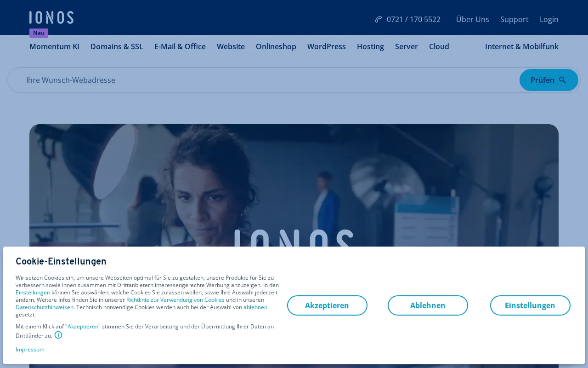Screen dimensions: 588x368
Task: Open cookie Einstellungen button
Action: [530, 305]
